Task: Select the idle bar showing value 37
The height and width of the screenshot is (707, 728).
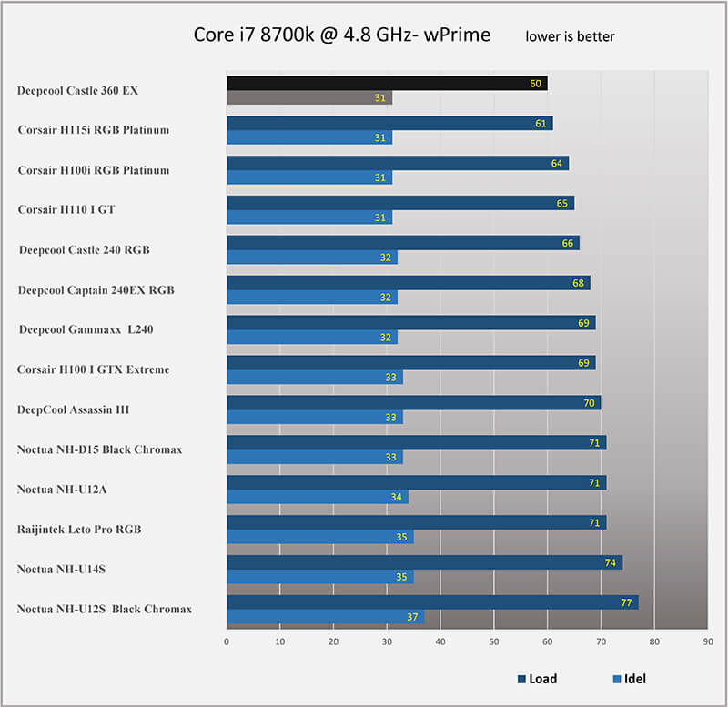Action: (325, 617)
